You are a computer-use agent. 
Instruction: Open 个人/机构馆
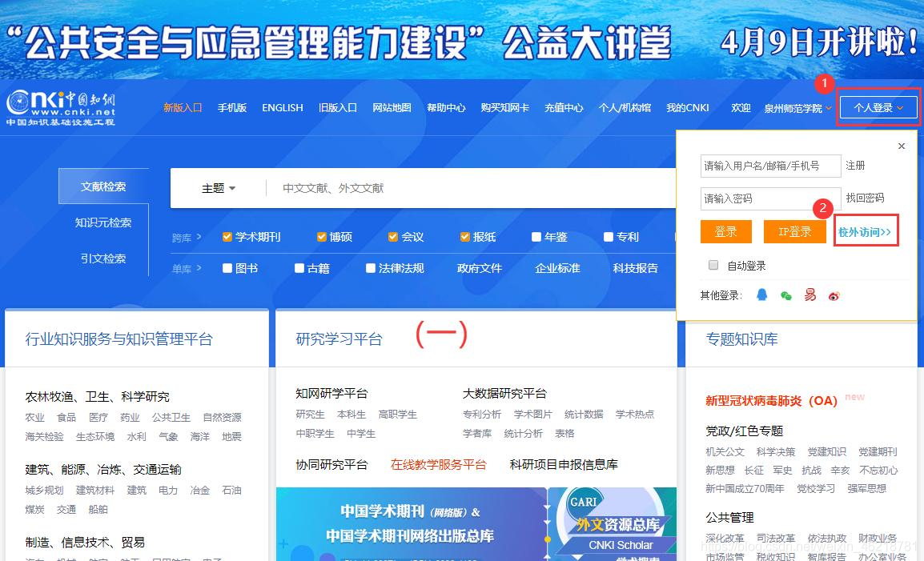point(625,108)
